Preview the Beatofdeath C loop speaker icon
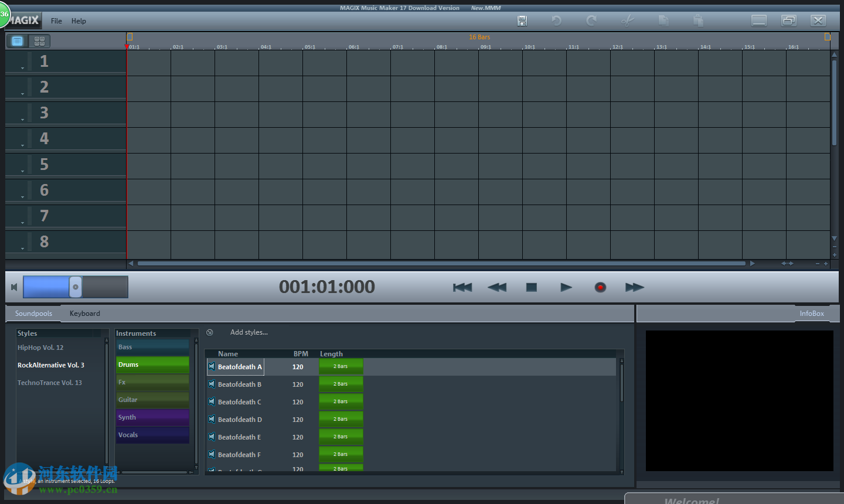This screenshot has width=844, height=504. 212,401
